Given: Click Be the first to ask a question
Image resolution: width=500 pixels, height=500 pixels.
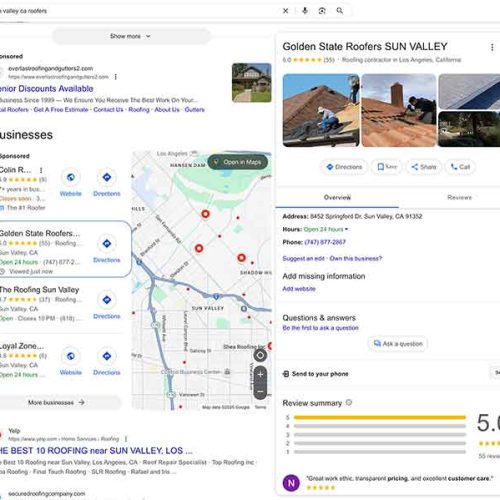Looking at the screenshot, I should click(321, 328).
